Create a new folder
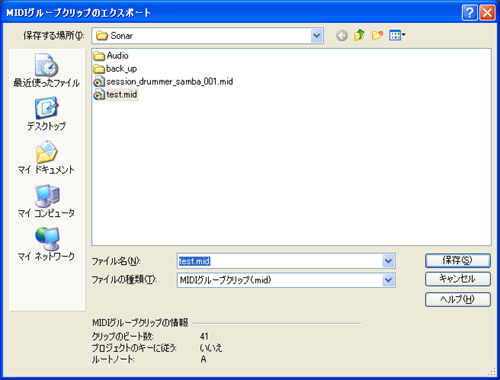This screenshot has width=500, height=380. (x=377, y=35)
